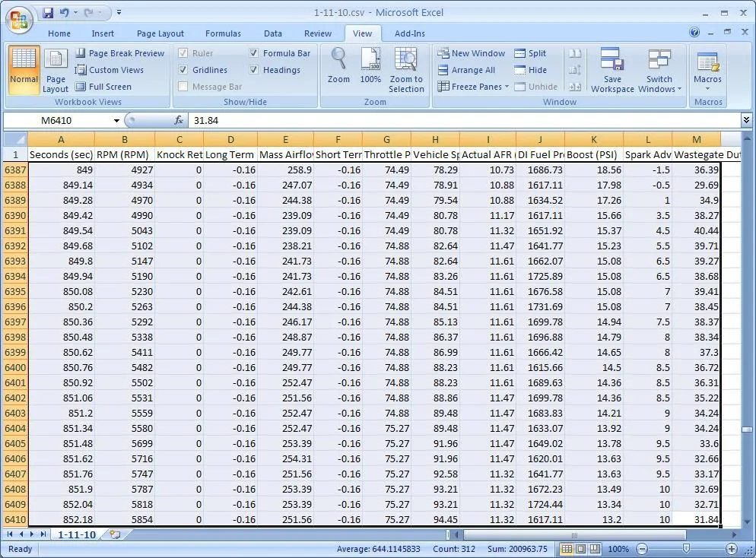Click the Save Workspace icon
The width and height of the screenshot is (756, 558).
click(x=611, y=70)
